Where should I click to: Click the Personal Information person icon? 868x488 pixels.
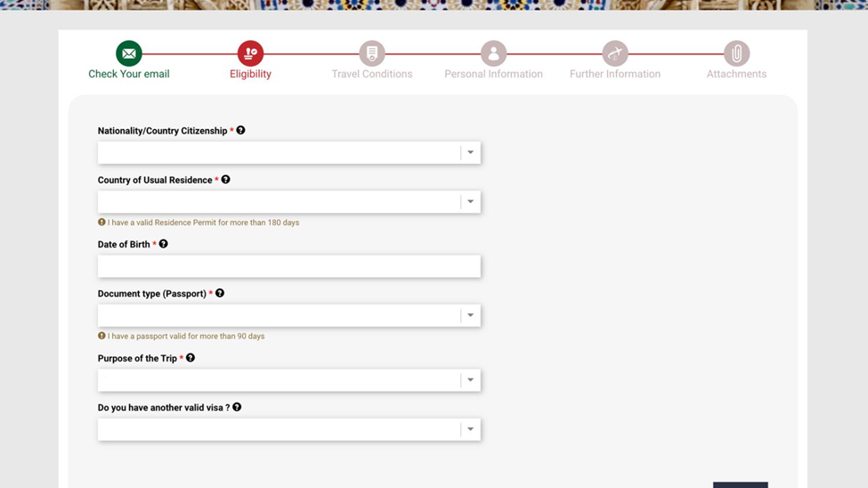(493, 53)
